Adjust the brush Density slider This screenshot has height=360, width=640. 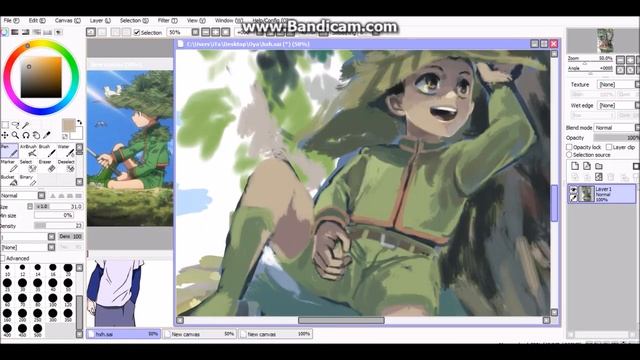click(x=58, y=226)
